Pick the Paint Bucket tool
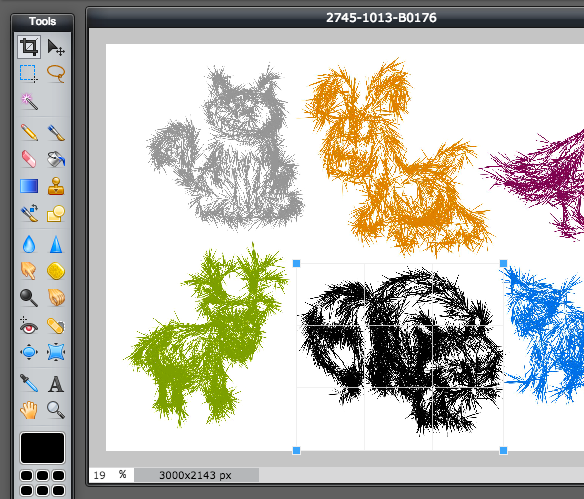Viewport: 584px width, 499px height. click(x=56, y=159)
